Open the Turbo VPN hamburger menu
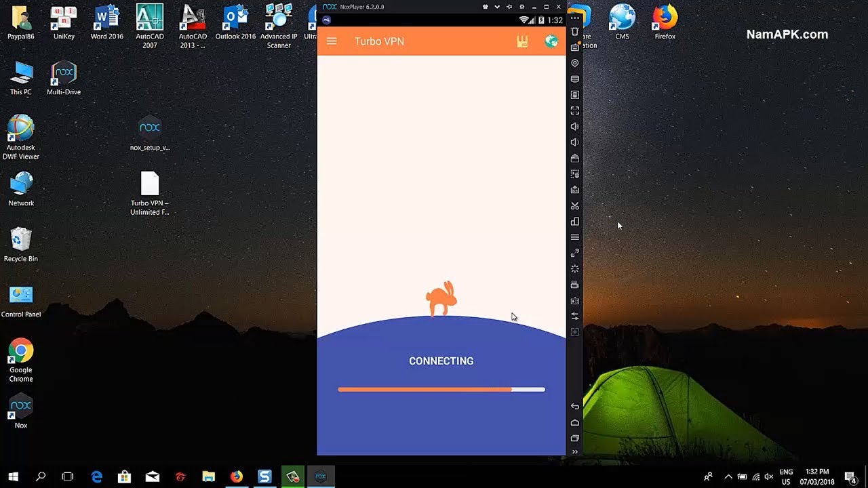 332,41
